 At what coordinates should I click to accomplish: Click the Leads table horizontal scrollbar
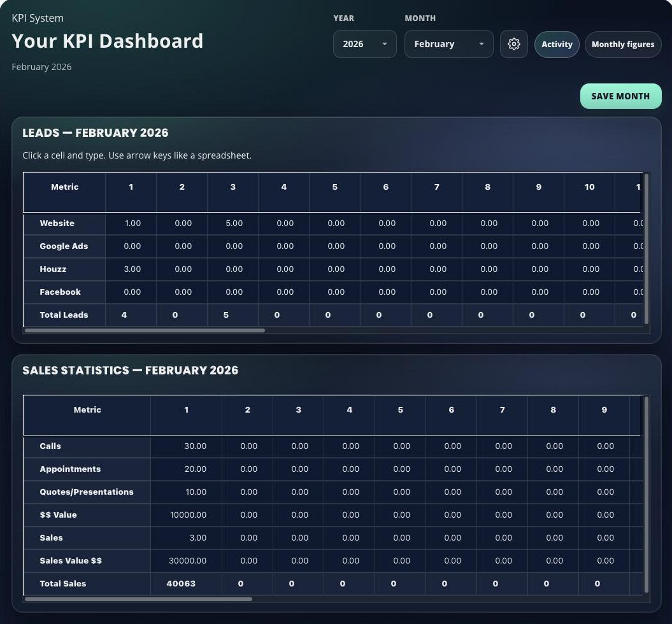(145, 330)
